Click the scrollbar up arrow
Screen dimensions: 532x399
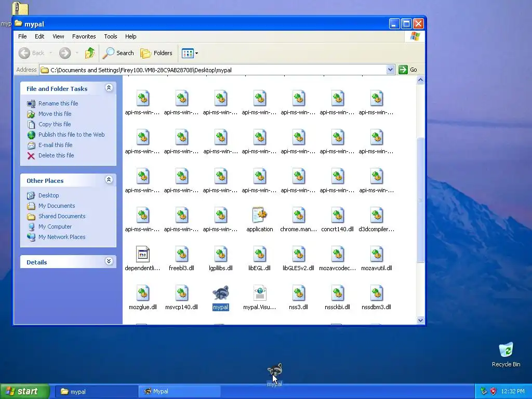(421, 80)
